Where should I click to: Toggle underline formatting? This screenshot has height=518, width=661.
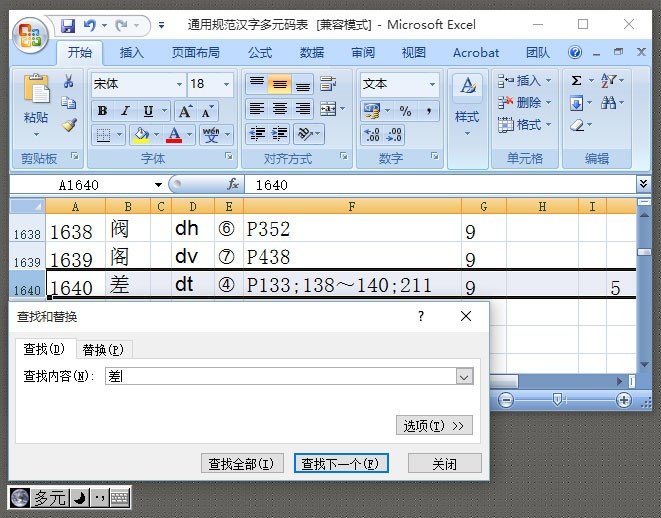[148, 111]
